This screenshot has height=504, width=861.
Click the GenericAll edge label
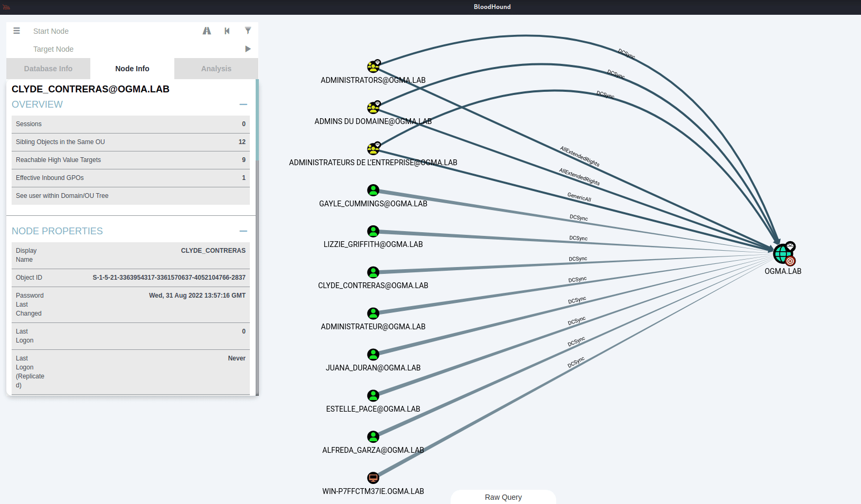tap(579, 197)
